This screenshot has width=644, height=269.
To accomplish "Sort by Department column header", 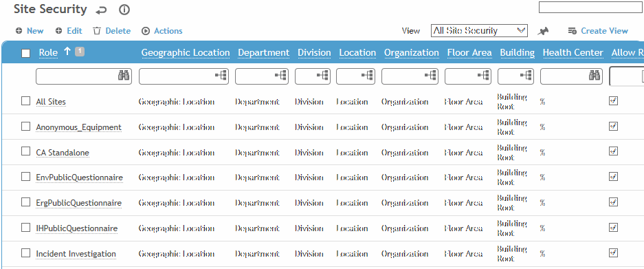I will click(264, 53).
